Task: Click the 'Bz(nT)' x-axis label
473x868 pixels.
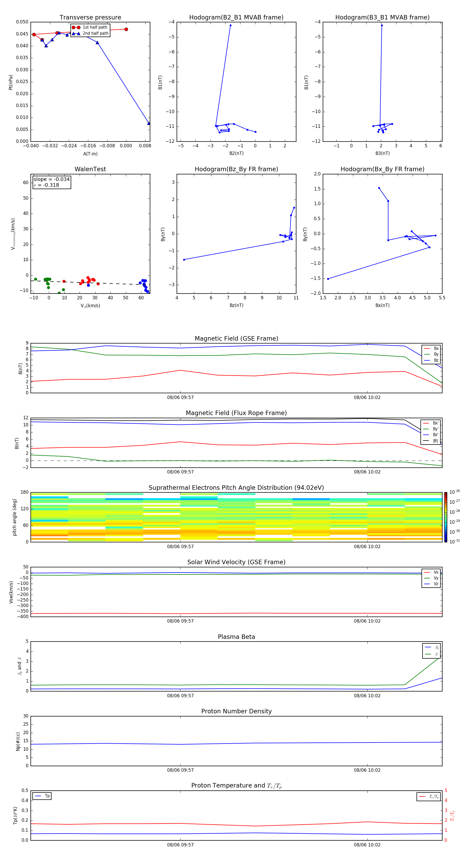Action: point(236,305)
